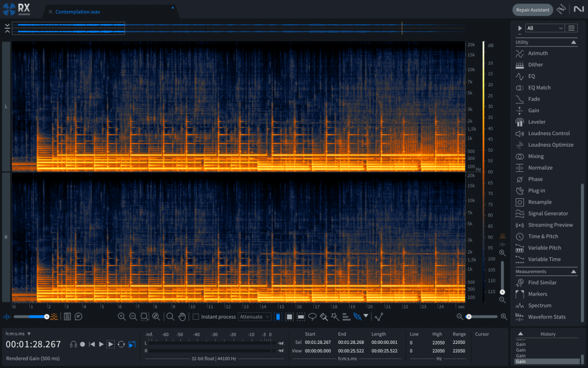Choose the Grab hand tool

(182, 317)
